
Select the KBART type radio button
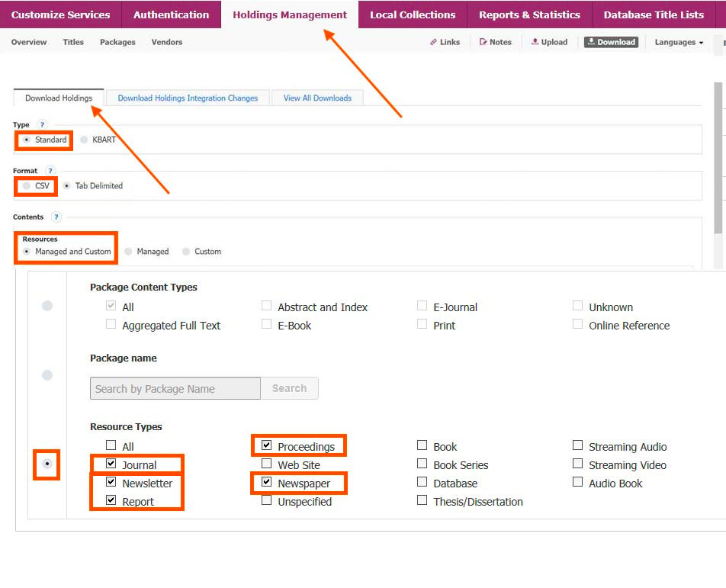pyautogui.click(x=84, y=140)
